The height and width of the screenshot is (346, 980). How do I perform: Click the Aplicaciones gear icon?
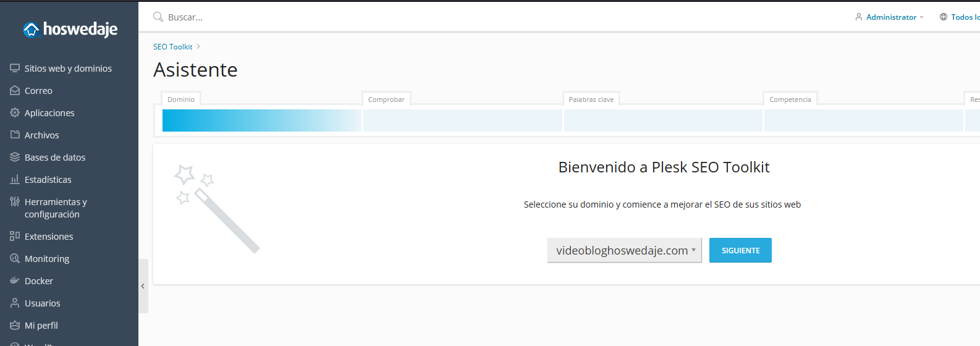coord(15,112)
